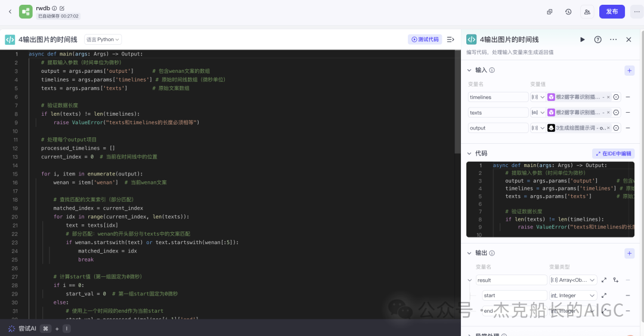Open collaborators people icon
This screenshot has height=336, width=644.
(x=587, y=12)
